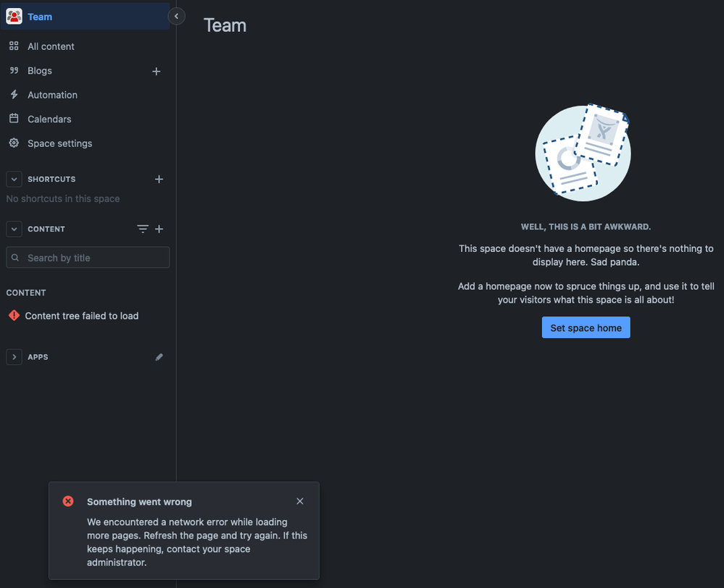Edit apps with the pencil icon
Image resolution: width=724 pixels, height=588 pixels.
tap(159, 357)
